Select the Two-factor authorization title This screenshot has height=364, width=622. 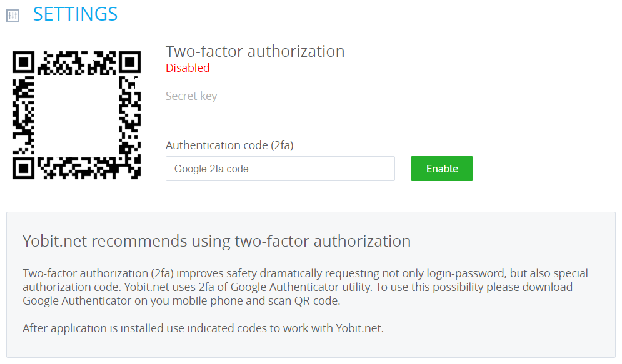(254, 51)
